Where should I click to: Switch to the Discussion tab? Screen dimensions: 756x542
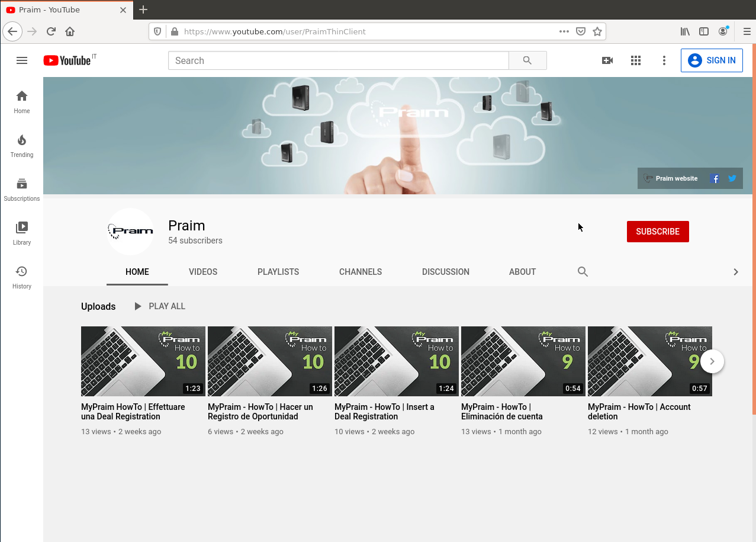pos(446,272)
